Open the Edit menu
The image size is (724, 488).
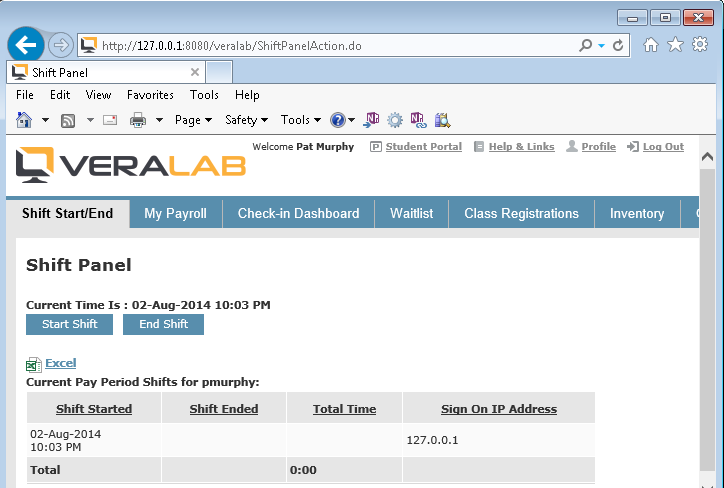(60, 95)
